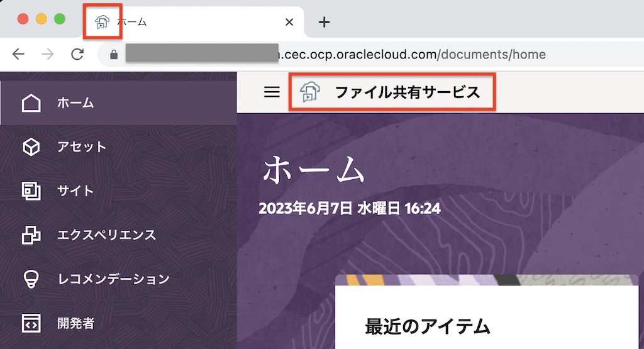The height and width of the screenshot is (349, 644).
Task: Open エクスペリエンス in the sidebar menu
Action: [x=119, y=235]
